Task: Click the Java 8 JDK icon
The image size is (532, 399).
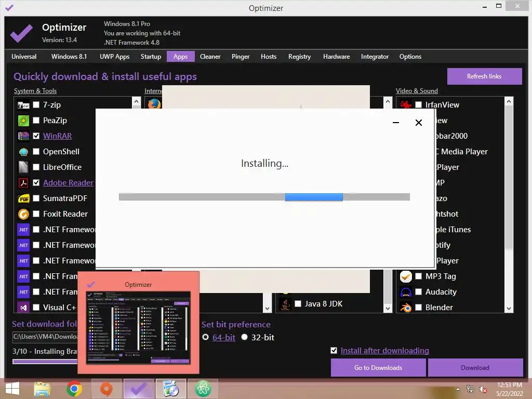Action: tap(285, 304)
